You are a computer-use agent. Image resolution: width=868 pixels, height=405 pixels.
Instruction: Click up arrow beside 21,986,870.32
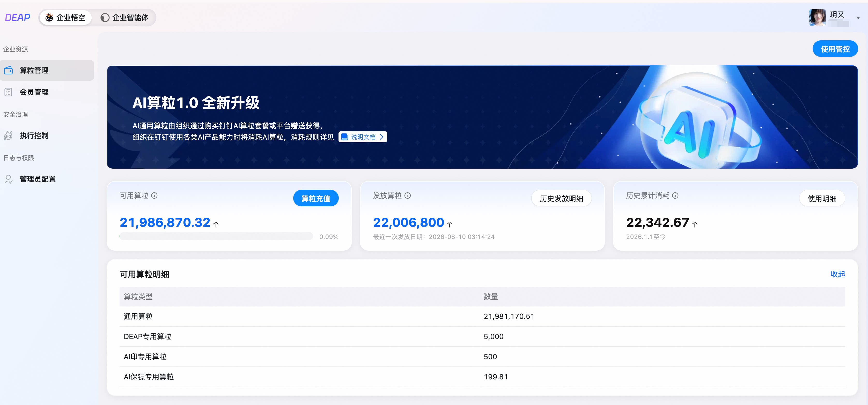click(216, 224)
